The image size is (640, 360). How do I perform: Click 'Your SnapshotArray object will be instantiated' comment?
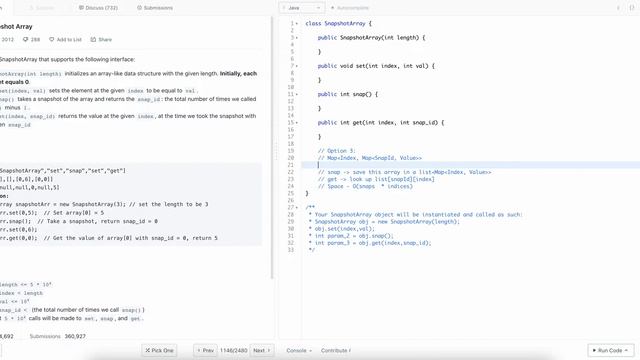[x=415, y=215]
